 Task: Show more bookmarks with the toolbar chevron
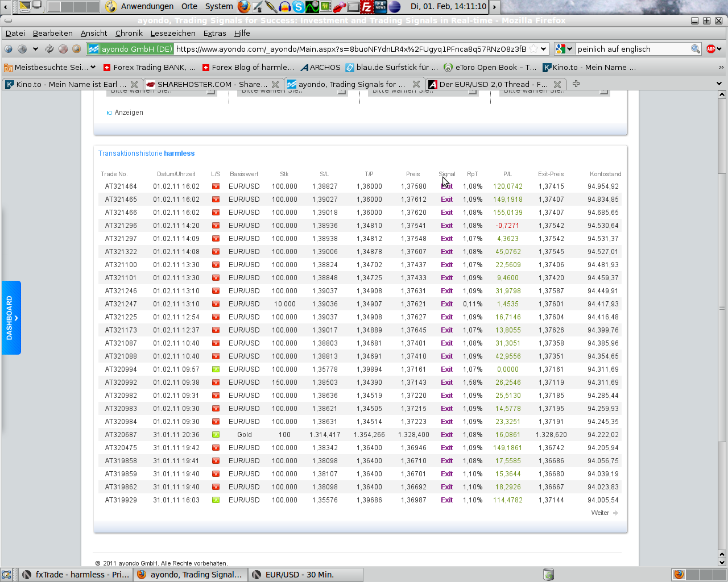tap(721, 67)
